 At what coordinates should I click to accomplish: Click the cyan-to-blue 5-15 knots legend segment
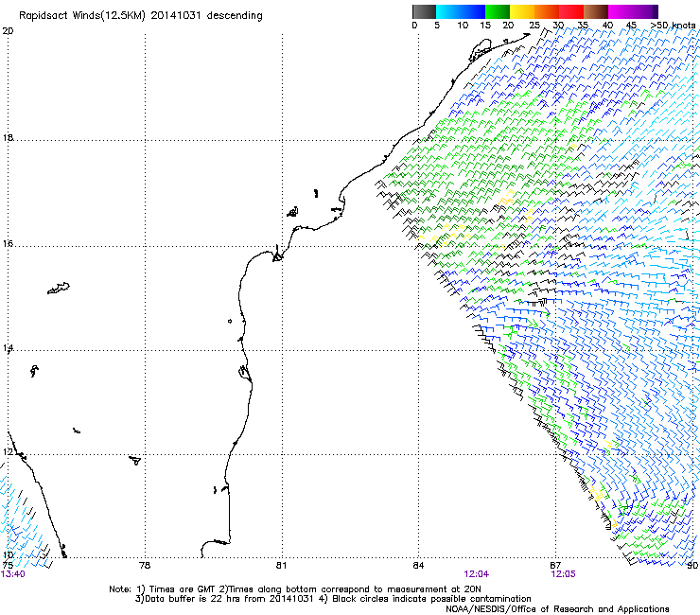[461, 11]
